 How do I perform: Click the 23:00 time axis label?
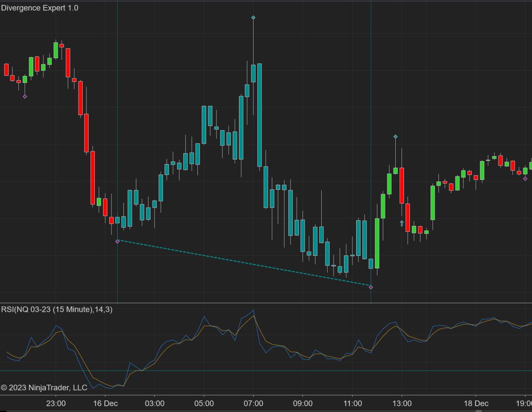pos(56,403)
